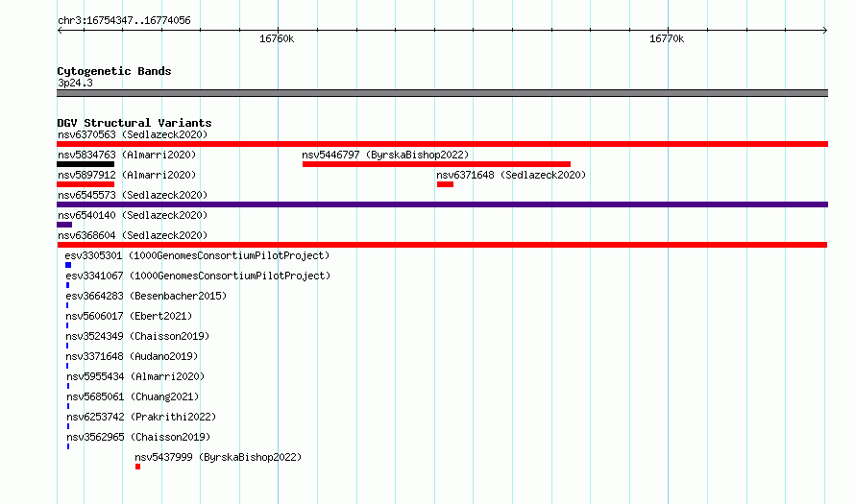855x504 pixels.
Task: Select the red nsv6368604 variant bar
Action: 442,245
